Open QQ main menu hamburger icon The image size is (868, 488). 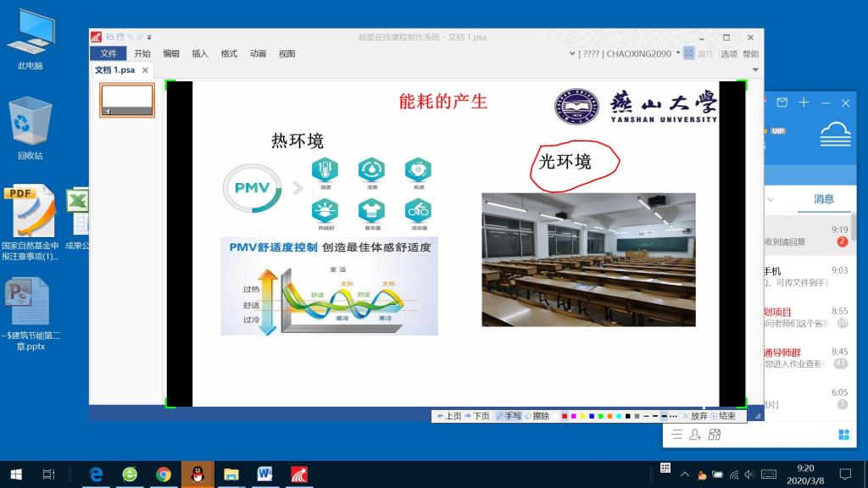[676, 435]
